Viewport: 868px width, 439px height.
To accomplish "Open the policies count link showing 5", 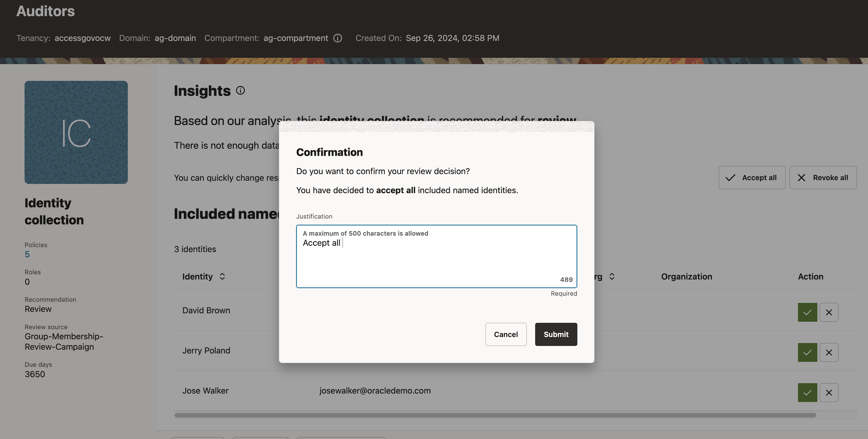I will point(27,254).
